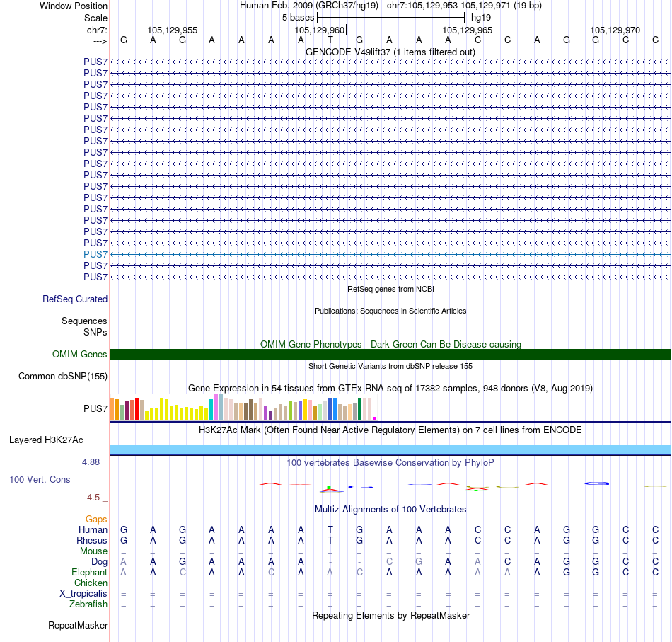Click the 105,129,960 coordinate tick label
This screenshot has width=672, height=642.
320,30
